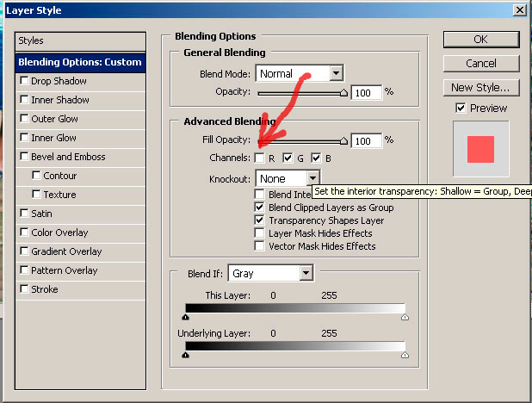
Task: Open the Blend Mode dropdown
Action: pyautogui.click(x=336, y=74)
